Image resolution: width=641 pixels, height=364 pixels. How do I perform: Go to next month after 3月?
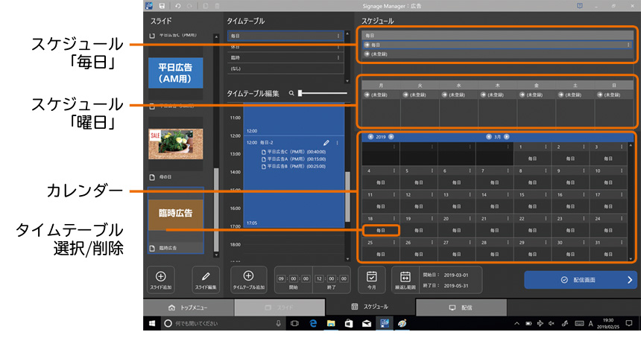click(508, 137)
